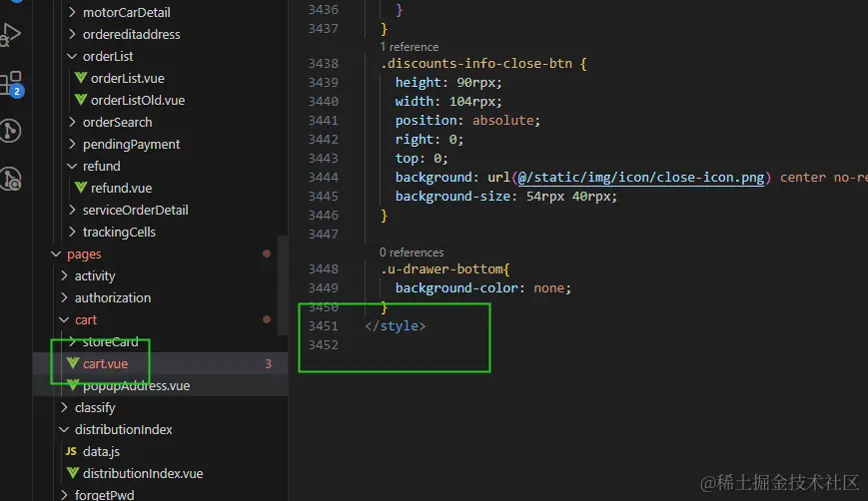
Task: Click the .u-drawer-bottom selector
Action: [x=441, y=268]
